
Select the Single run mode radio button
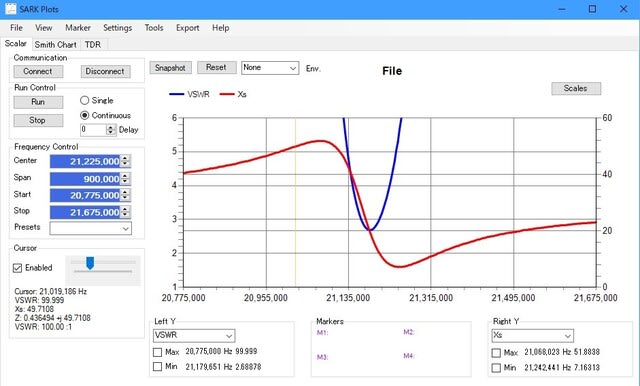(84, 100)
